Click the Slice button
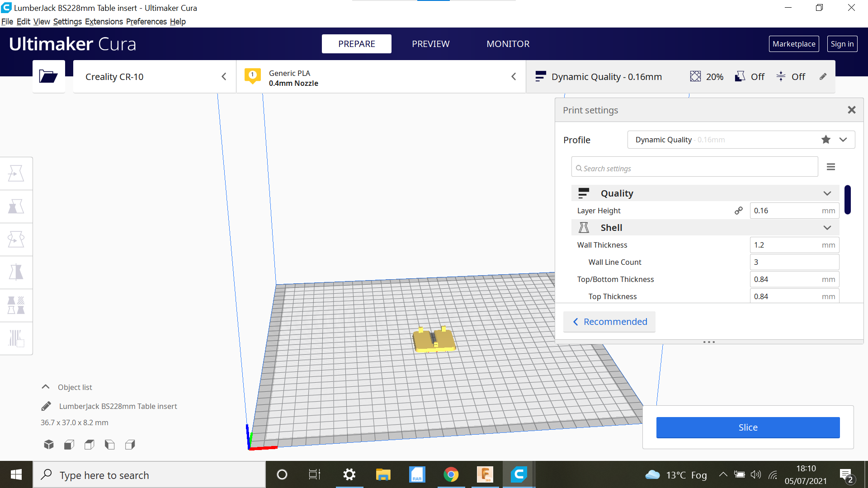 tap(748, 427)
